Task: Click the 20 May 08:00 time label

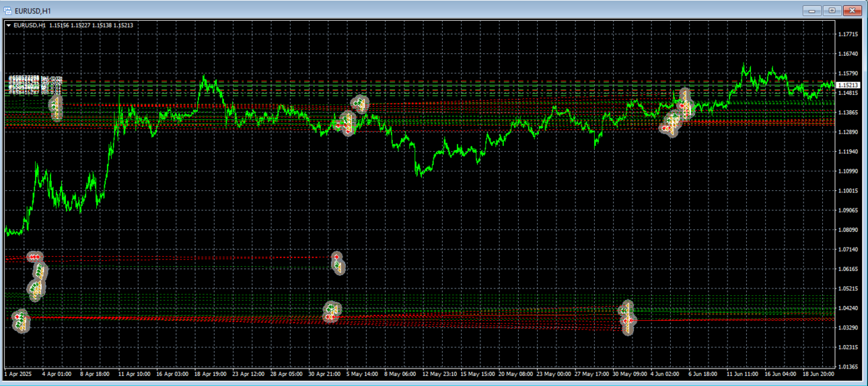Action: 515,373
